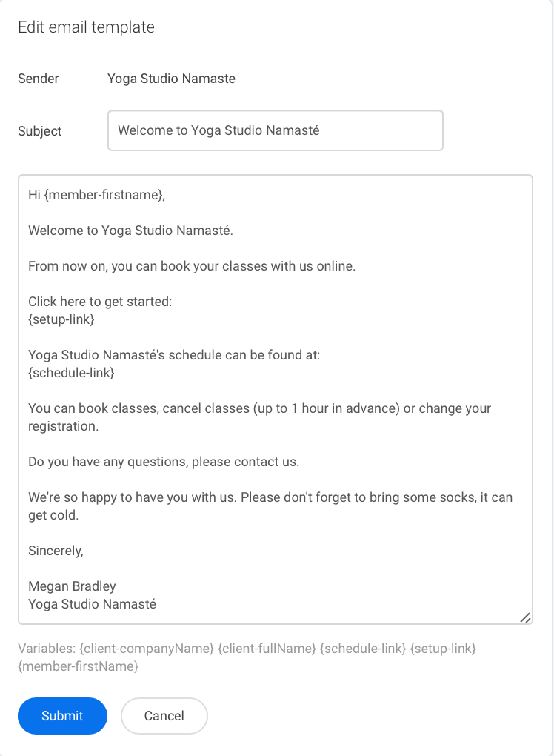Click the Cancel button
This screenshot has height=756, width=554.
pos(164,716)
